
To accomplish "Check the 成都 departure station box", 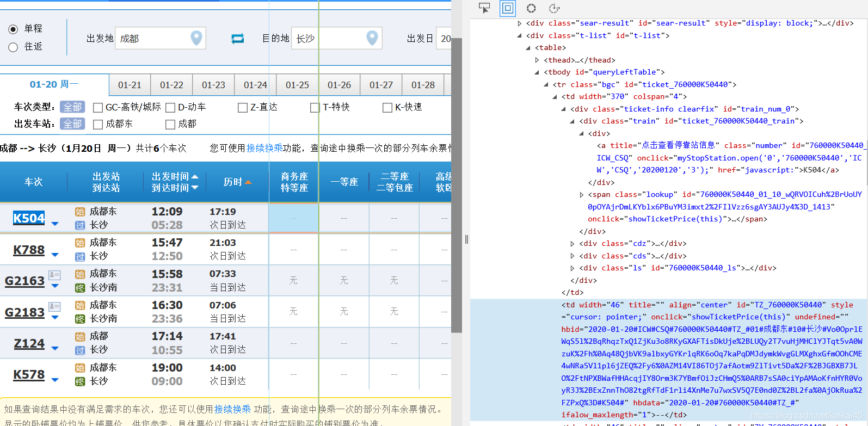I will click(x=170, y=125).
